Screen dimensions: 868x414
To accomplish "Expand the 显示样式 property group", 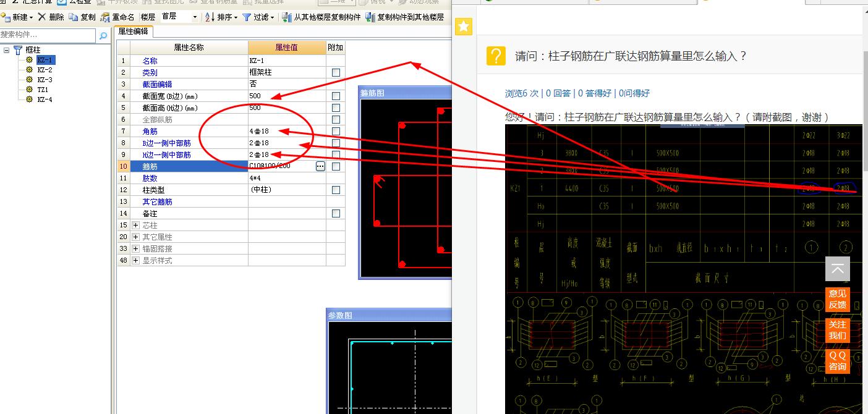I will (136, 261).
